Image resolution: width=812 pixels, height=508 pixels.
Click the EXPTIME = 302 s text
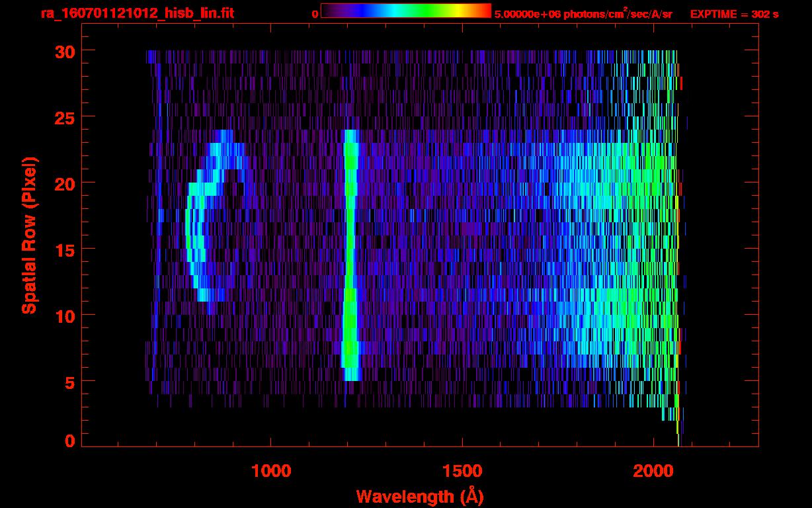[734, 14]
